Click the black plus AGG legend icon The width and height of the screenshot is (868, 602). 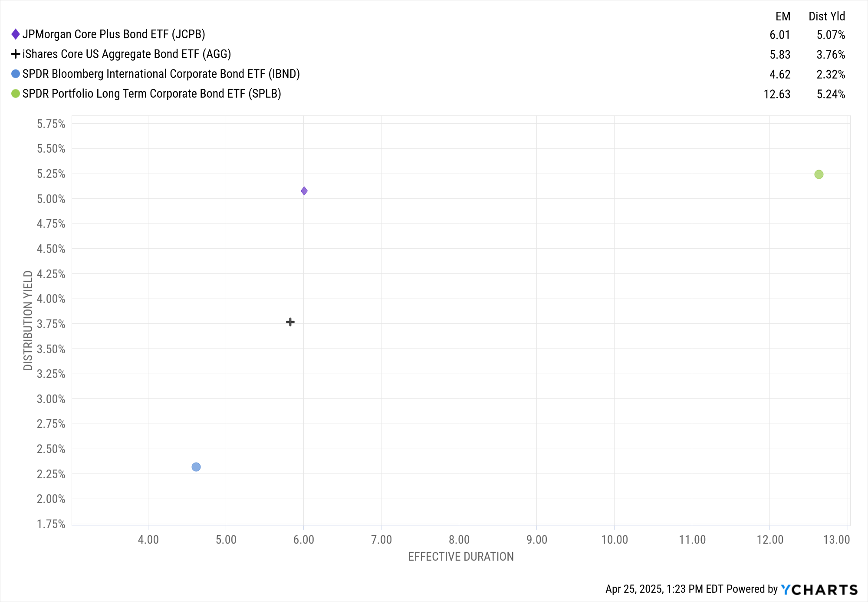pos(16,54)
